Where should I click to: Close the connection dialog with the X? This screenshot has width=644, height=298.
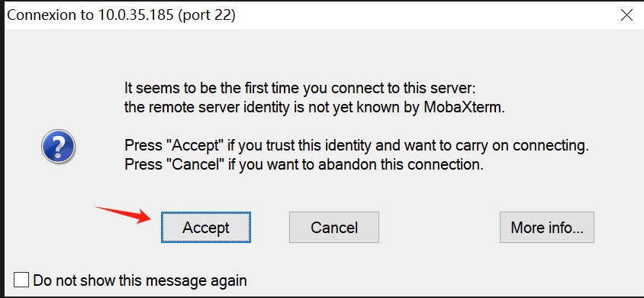[626, 15]
